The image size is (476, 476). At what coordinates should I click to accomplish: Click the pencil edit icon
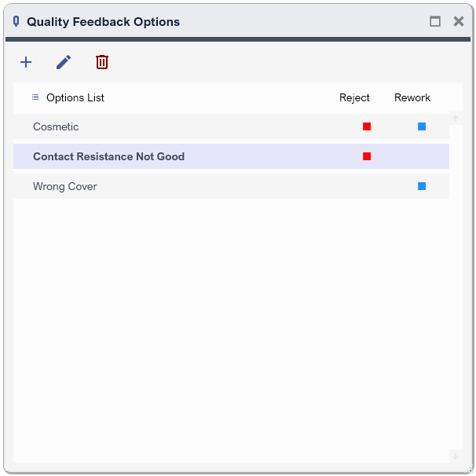[x=64, y=62]
